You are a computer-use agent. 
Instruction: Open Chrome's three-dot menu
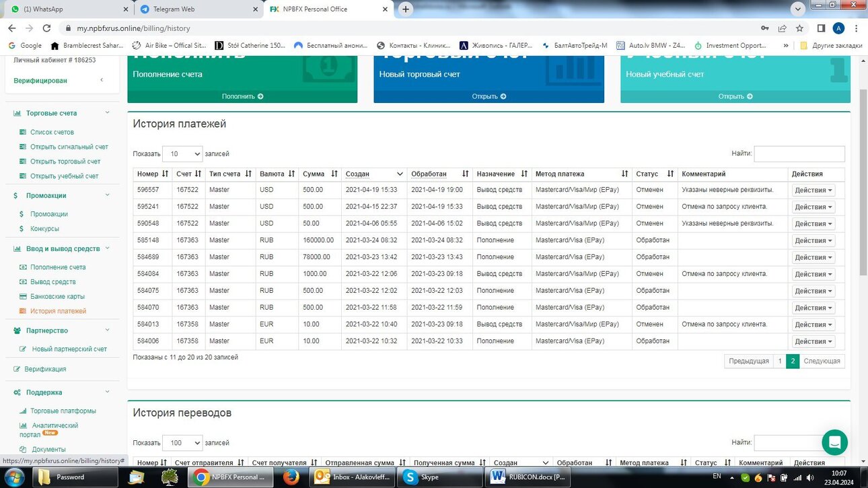tap(857, 28)
